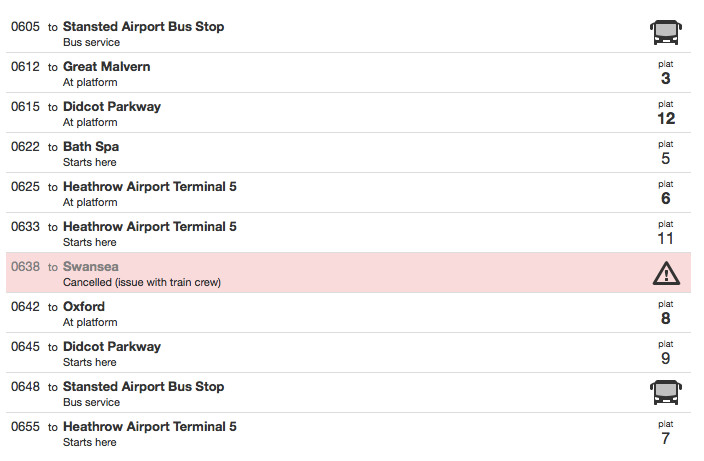The height and width of the screenshot is (461, 704).
Task: Select the 0615 Didcot Parkway departure
Action: coord(111,107)
